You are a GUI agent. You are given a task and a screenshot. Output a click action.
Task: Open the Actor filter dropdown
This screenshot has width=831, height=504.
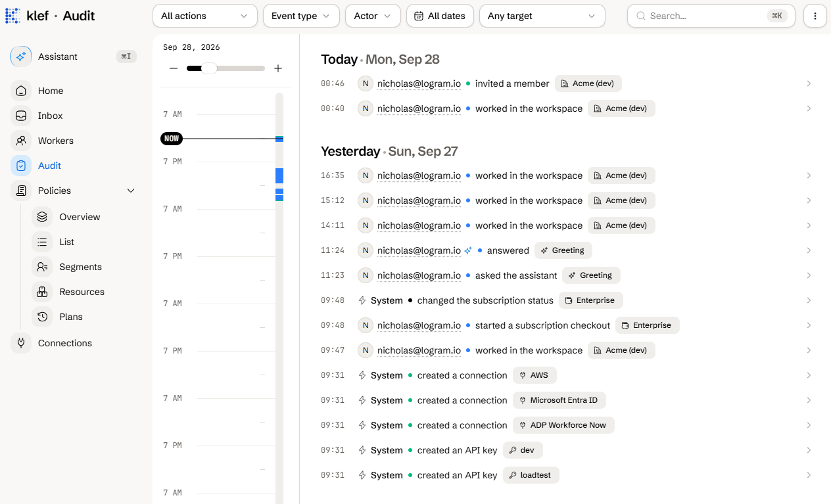click(x=373, y=16)
